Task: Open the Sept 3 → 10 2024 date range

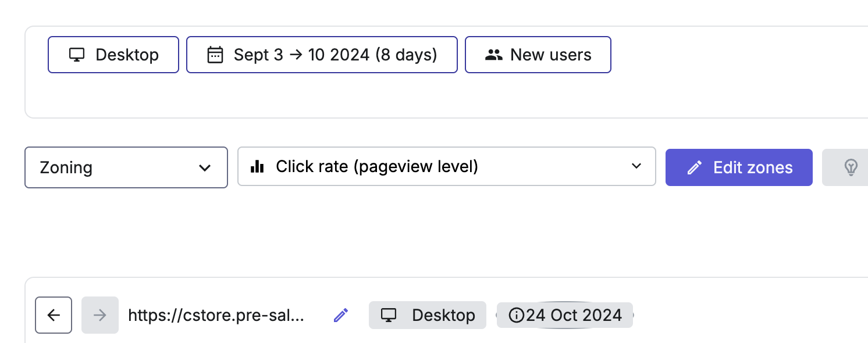Action: point(322,55)
